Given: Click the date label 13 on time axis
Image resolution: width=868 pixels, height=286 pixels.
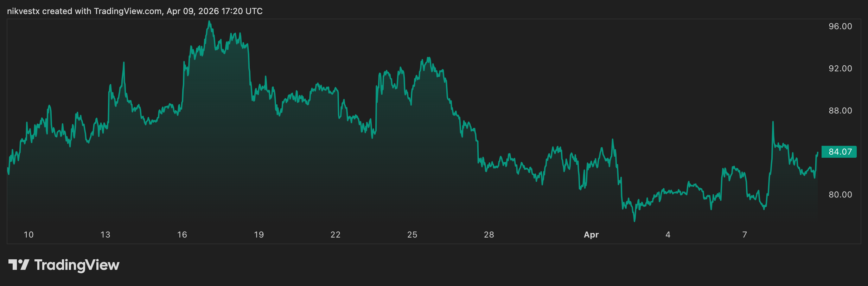Looking at the screenshot, I should point(105,235).
